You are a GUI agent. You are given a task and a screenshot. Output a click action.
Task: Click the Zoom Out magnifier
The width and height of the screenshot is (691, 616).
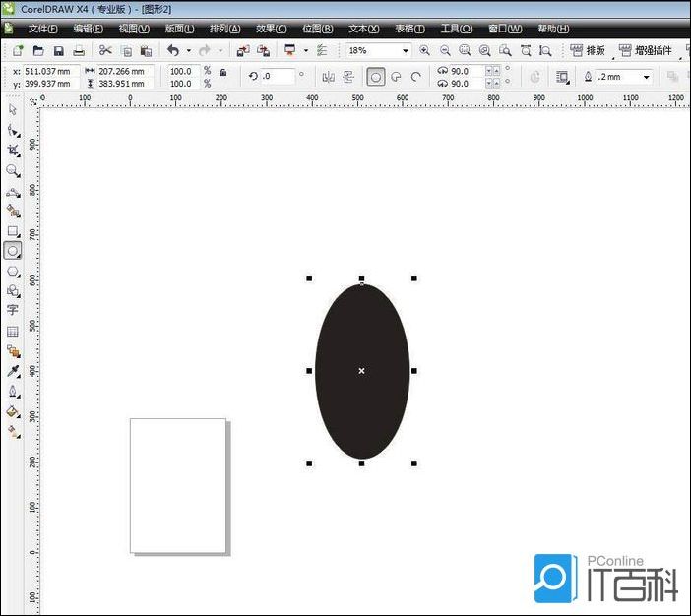pos(445,50)
